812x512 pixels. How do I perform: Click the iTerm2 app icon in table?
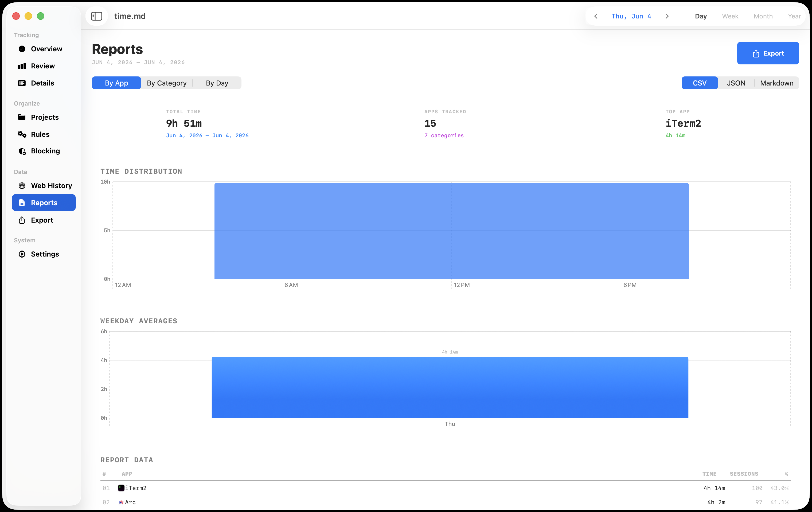[x=121, y=488]
